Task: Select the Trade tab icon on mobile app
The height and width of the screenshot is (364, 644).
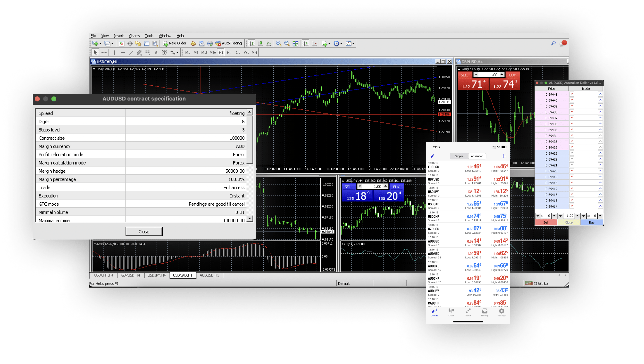Action: (x=468, y=313)
